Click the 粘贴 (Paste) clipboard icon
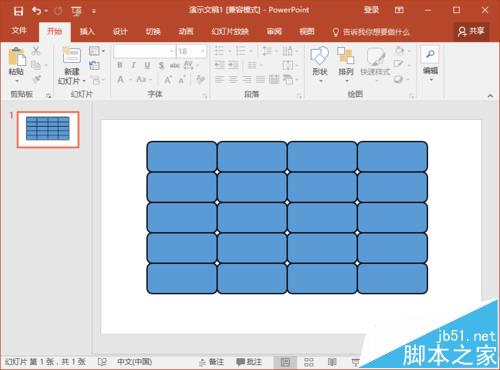Image resolution: width=500 pixels, height=370 pixels. point(16,57)
